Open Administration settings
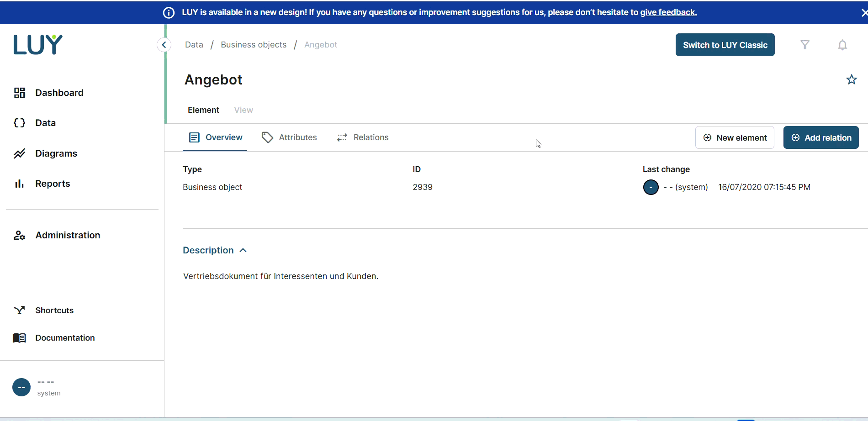Screen dimensions: 868x421 pyautogui.click(x=68, y=235)
